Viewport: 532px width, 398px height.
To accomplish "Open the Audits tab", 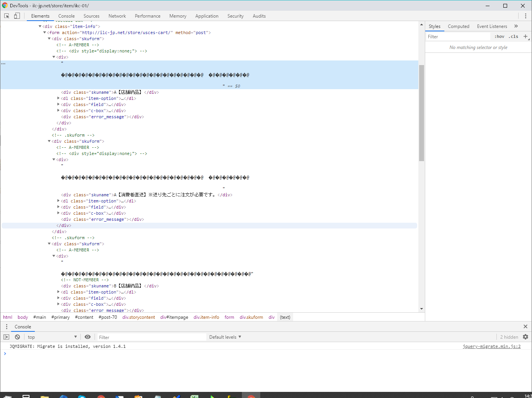I will pos(259,16).
